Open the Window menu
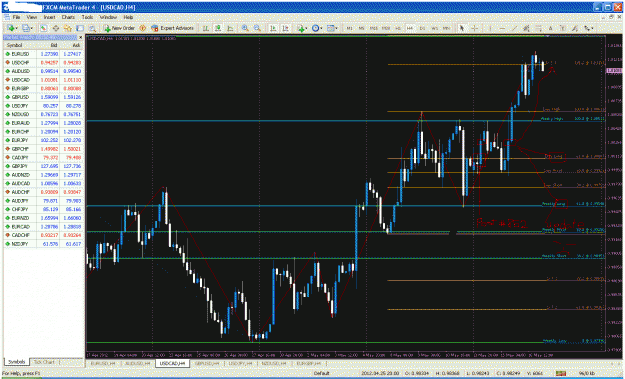 108,18
